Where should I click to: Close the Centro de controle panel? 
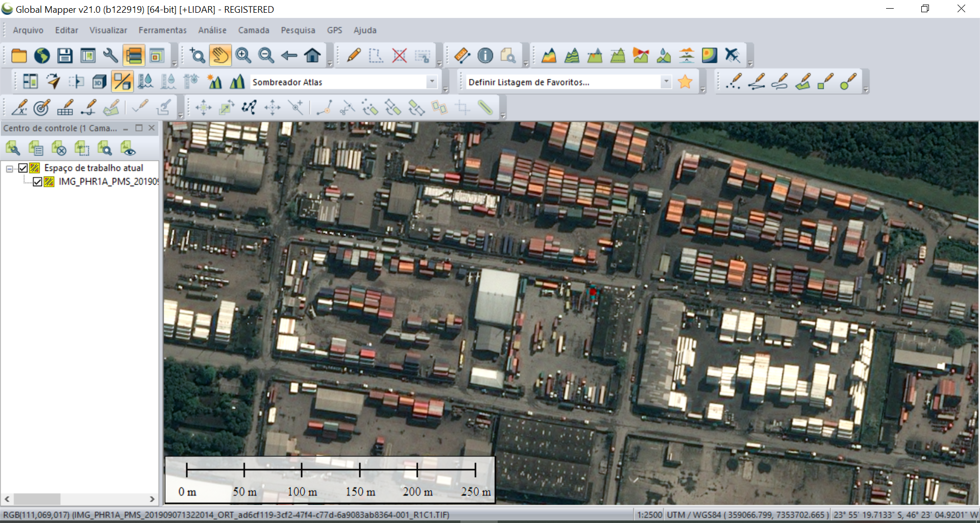coord(152,128)
